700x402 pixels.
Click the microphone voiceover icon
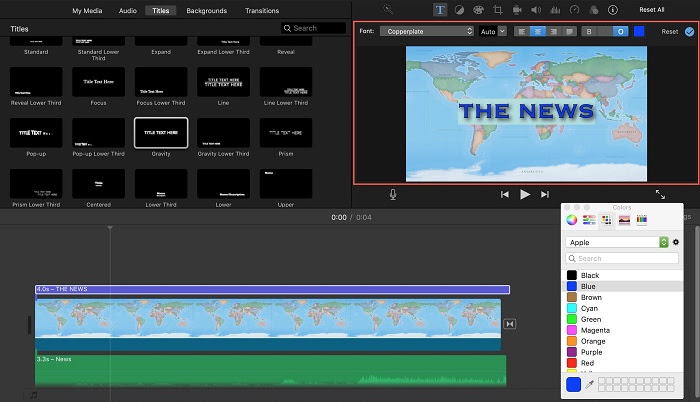coord(393,194)
